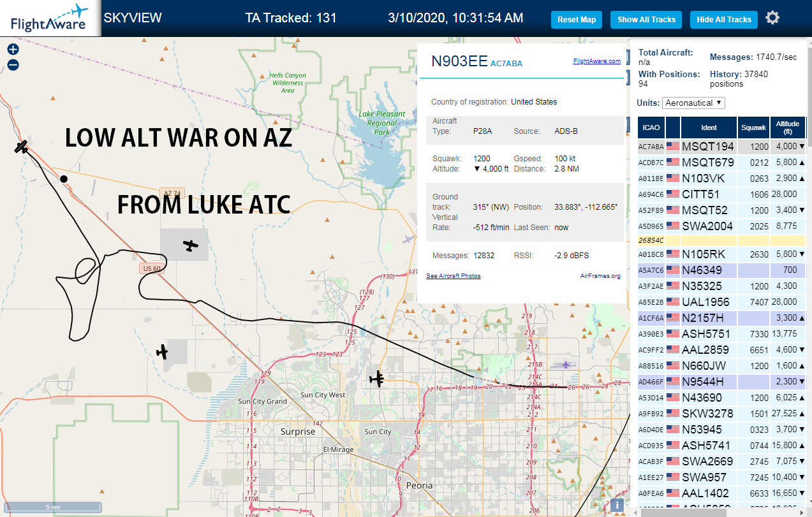
Task: Select the AAL1402 aircraft row
Action: tap(721, 493)
